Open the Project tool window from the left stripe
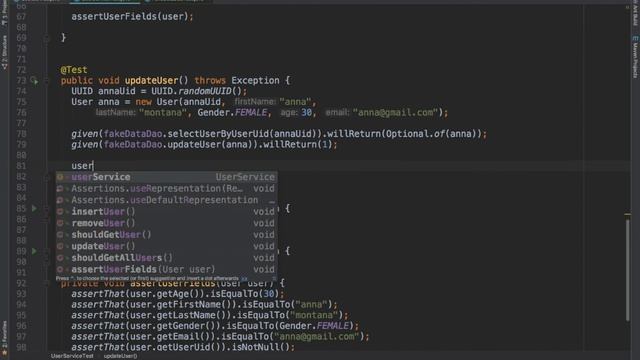This screenshot has height=360, width=640. [4, 13]
